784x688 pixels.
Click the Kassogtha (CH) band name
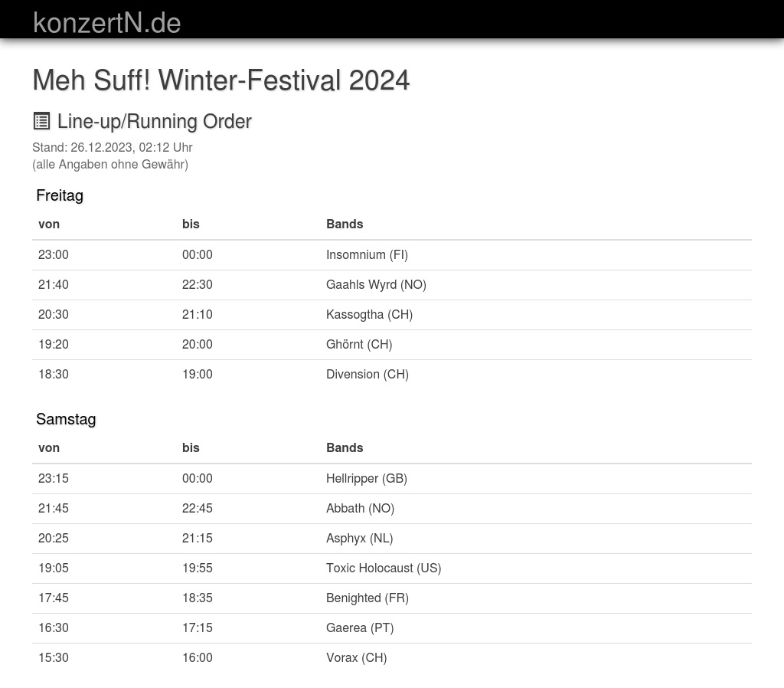point(369,314)
